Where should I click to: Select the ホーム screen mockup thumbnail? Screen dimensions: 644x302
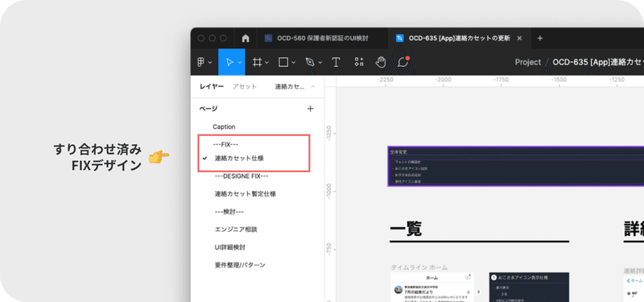point(432,288)
